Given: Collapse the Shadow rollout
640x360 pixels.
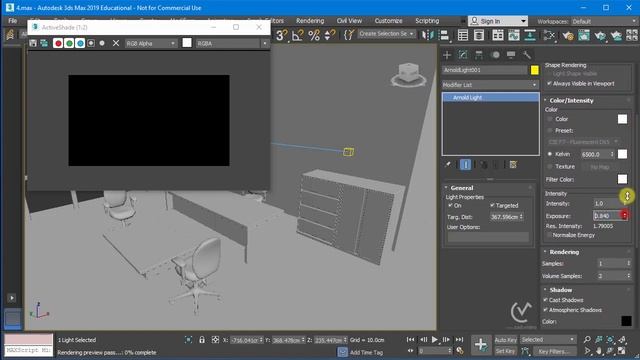Looking at the screenshot, I should pos(560,290).
